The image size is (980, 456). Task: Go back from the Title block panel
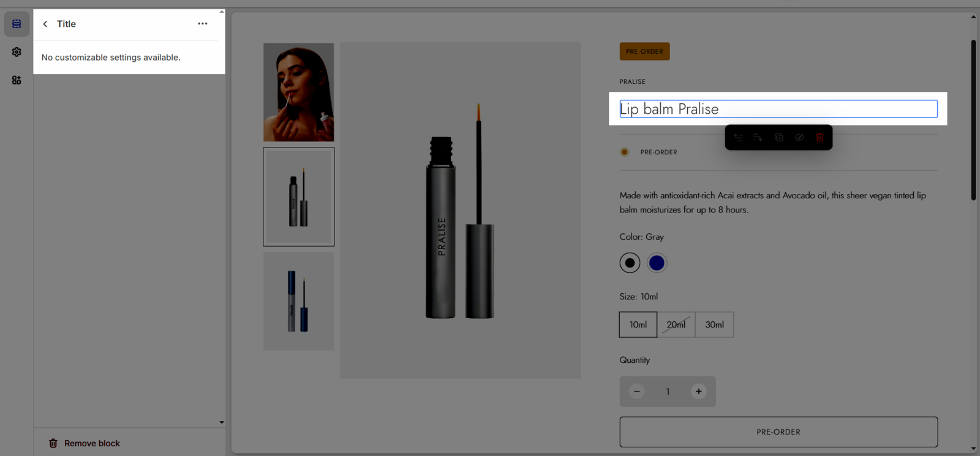[x=45, y=24]
